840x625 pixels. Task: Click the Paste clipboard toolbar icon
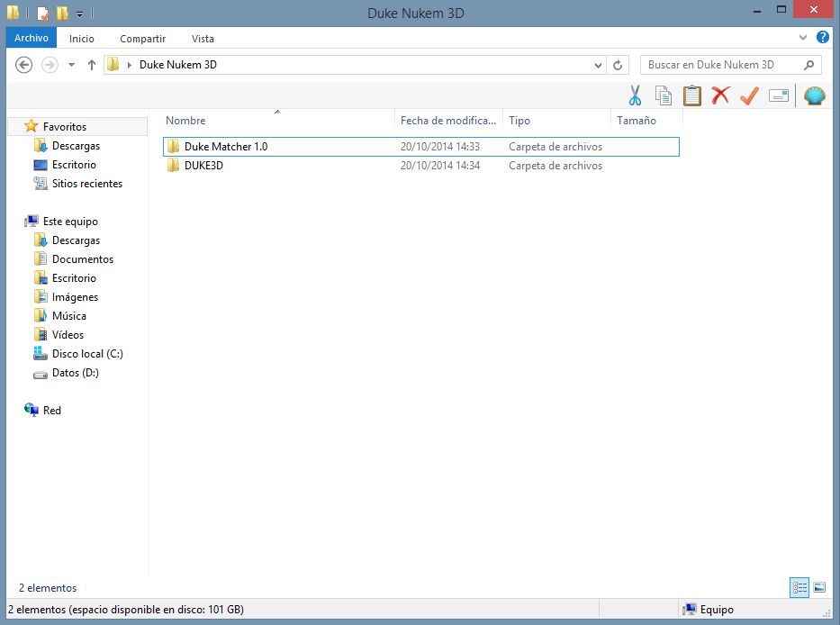coord(691,95)
